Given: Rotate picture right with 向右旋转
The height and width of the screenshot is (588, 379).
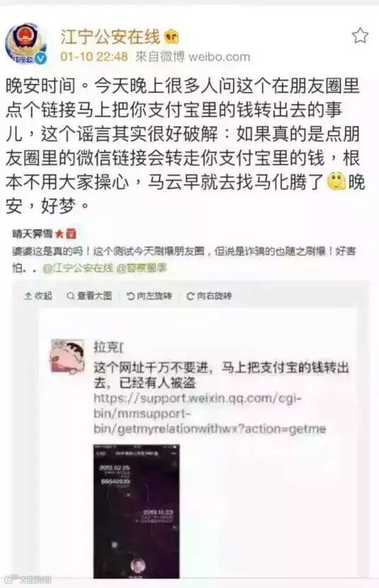Looking at the screenshot, I should pos(209,296).
